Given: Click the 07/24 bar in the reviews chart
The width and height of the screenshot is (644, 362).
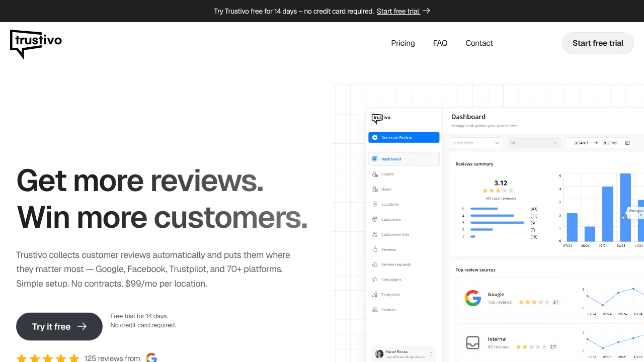Looking at the screenshot, I should pyautogui.click(x=572, y=227).
